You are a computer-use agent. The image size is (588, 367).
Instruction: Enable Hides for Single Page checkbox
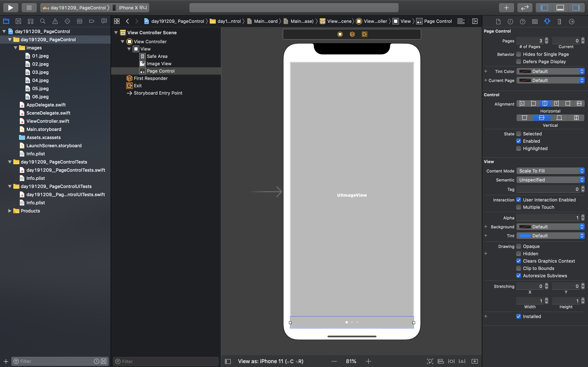click(519, 54)
